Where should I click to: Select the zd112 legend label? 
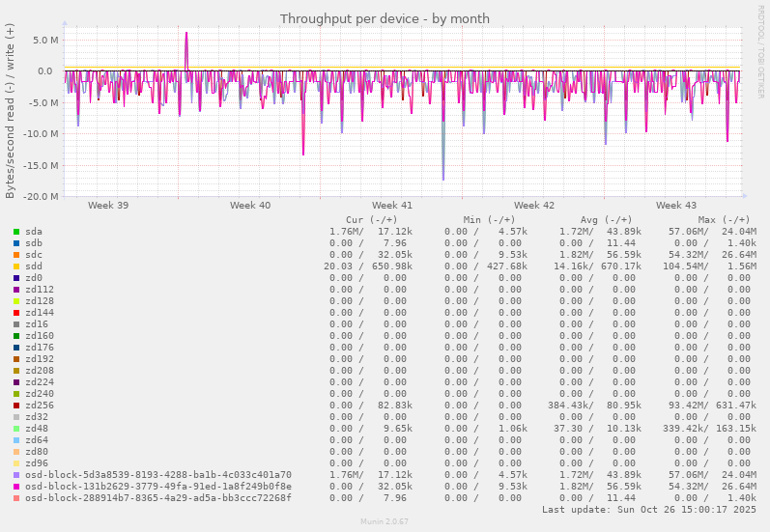40,290
